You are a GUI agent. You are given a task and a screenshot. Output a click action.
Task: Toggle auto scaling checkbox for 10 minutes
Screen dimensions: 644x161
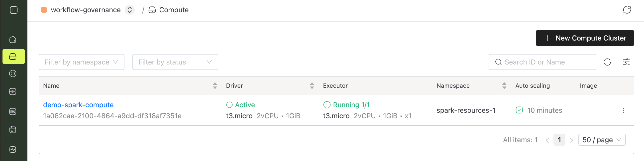coord(519,110)
